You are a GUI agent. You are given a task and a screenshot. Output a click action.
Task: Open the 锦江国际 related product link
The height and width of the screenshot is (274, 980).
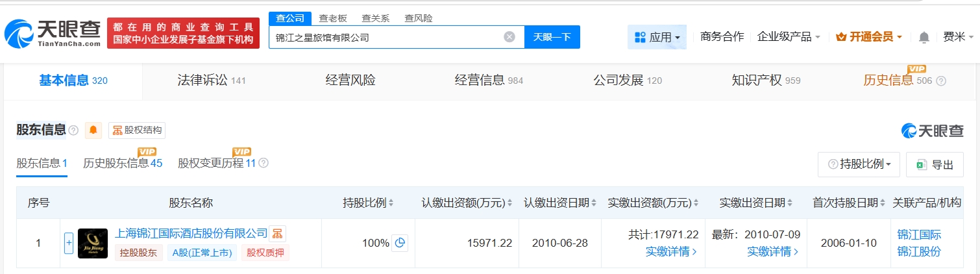pyautogui.click(x=919, y=234)
